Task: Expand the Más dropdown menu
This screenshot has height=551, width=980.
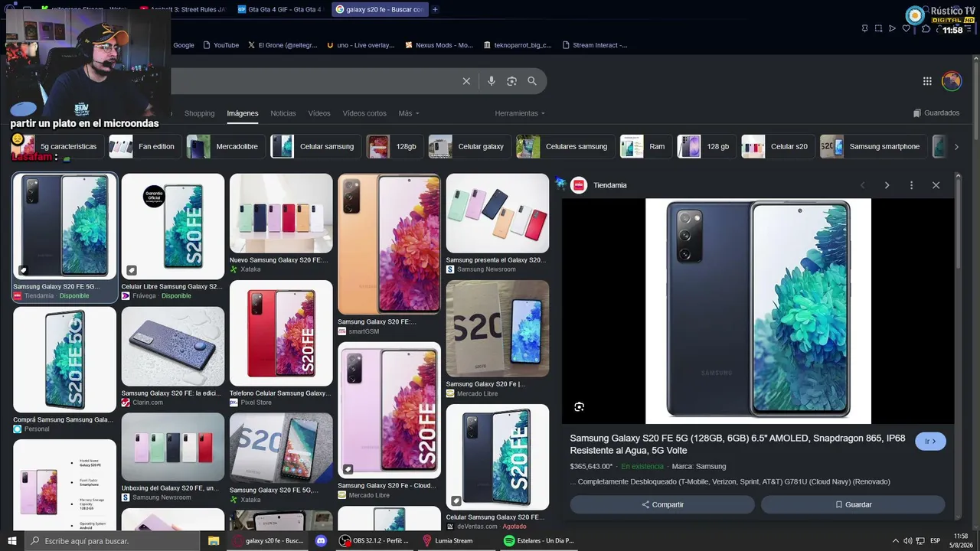Action: click(409, 113)
